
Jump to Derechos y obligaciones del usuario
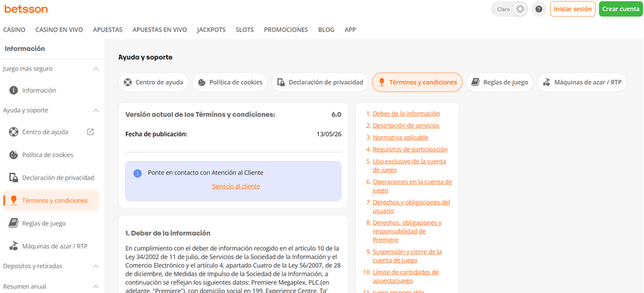[x=411, y=207]
